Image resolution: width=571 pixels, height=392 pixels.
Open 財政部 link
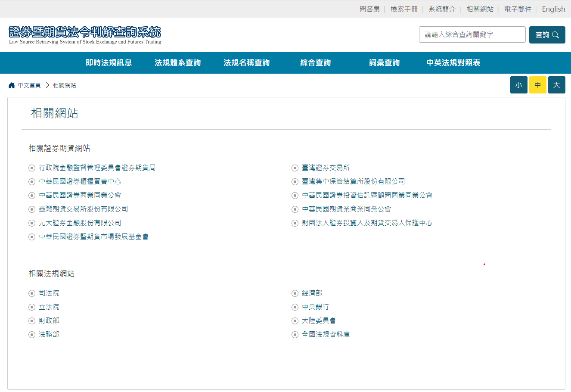(x=49, y=320)
